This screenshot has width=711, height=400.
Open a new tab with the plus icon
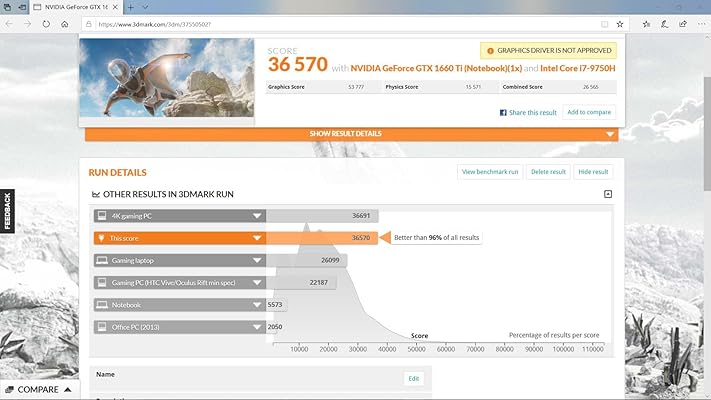coord(131,7)
